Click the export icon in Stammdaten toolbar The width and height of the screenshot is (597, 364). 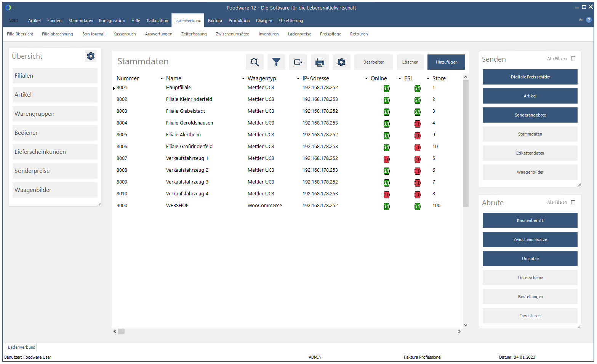tap(298, 62)
